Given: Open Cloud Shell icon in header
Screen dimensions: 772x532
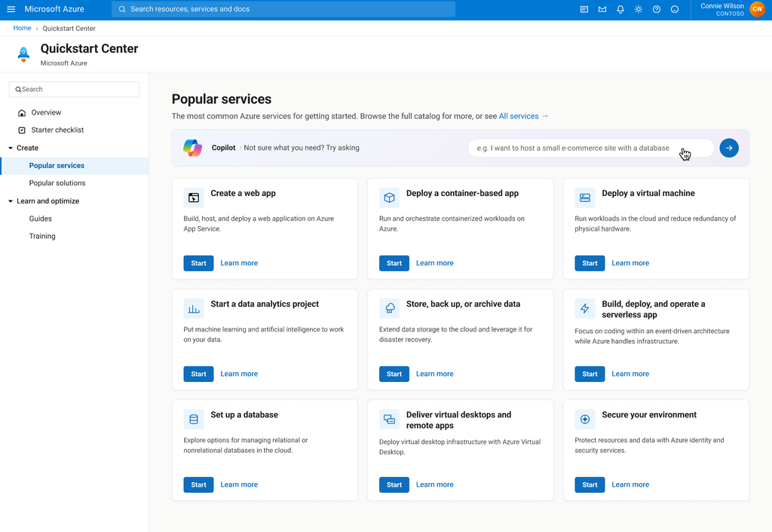Looking at the screenshot, I should (x=584, y=9).
